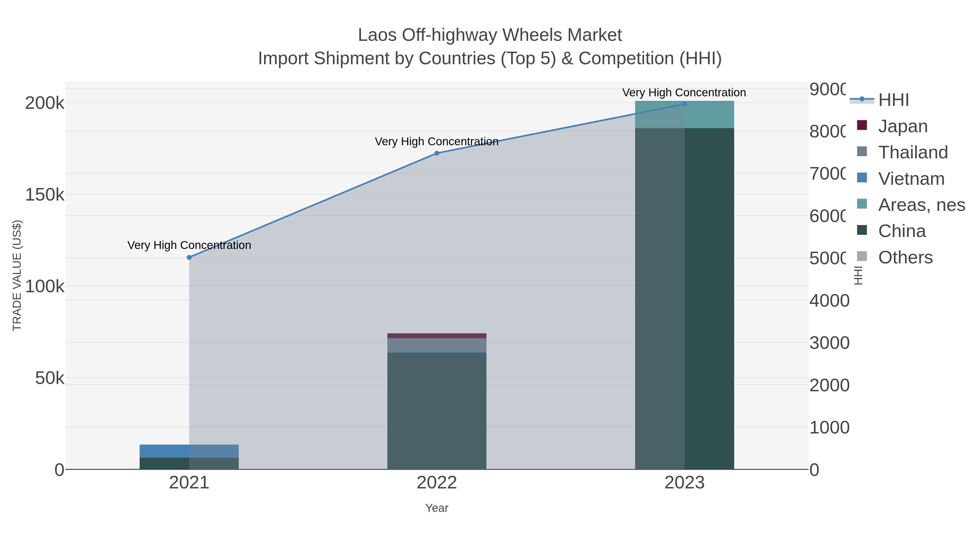Select the Areas, nes bar segment for 2023
Image resolution: width=980 pixels, height=551 pixels.
[x=684, y=115]
